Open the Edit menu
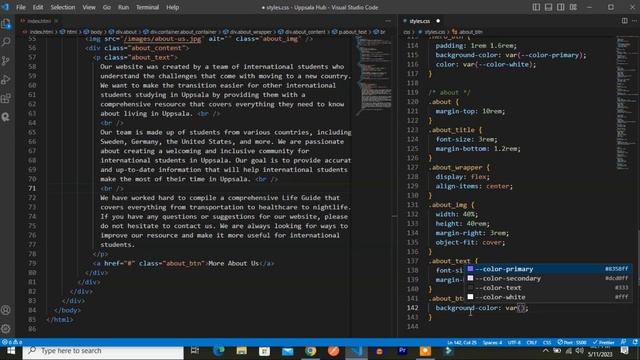 point(38,7)
